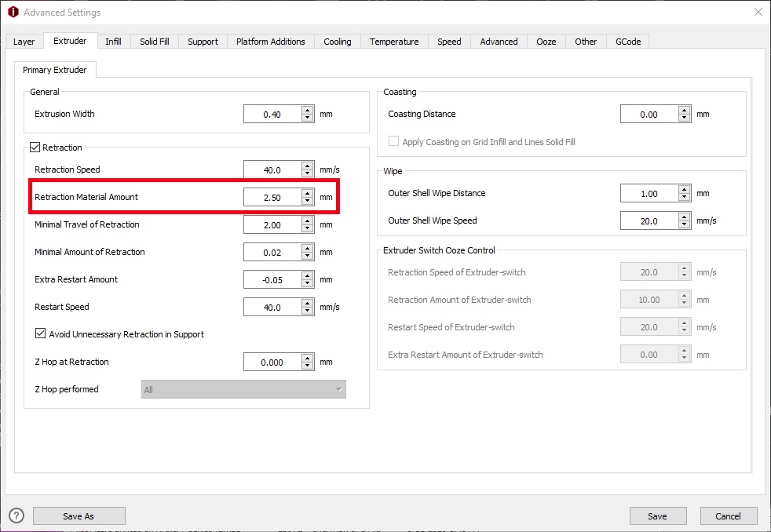Toggle Apply Coasting on Grid Infill checkbox
This screenshot has height=532, width=771.
point(394,142)
